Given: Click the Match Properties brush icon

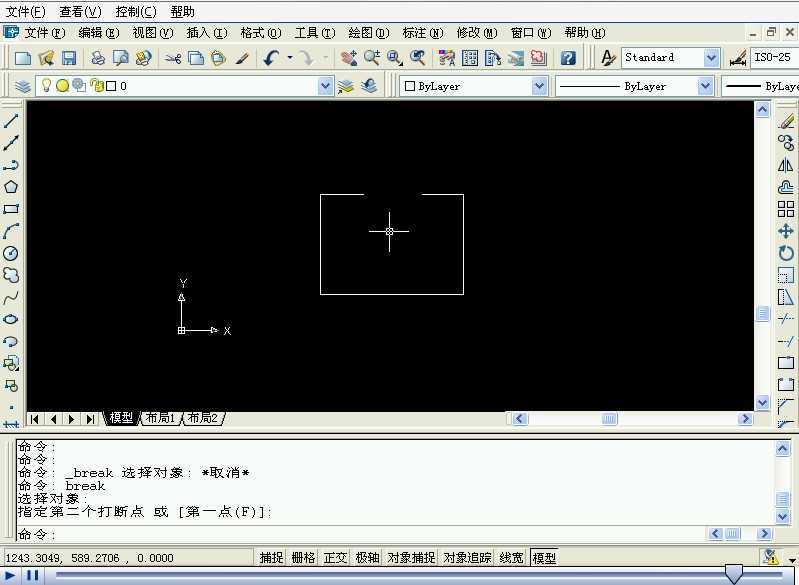Looking at the screenshot, I should tap(242, 58).
